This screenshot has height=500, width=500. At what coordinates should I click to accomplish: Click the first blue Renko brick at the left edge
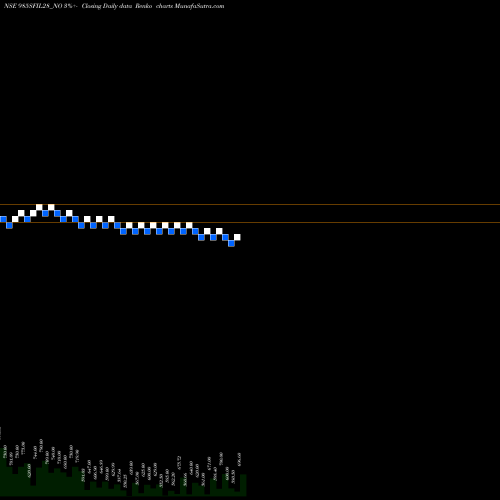(x=3, y=219)
